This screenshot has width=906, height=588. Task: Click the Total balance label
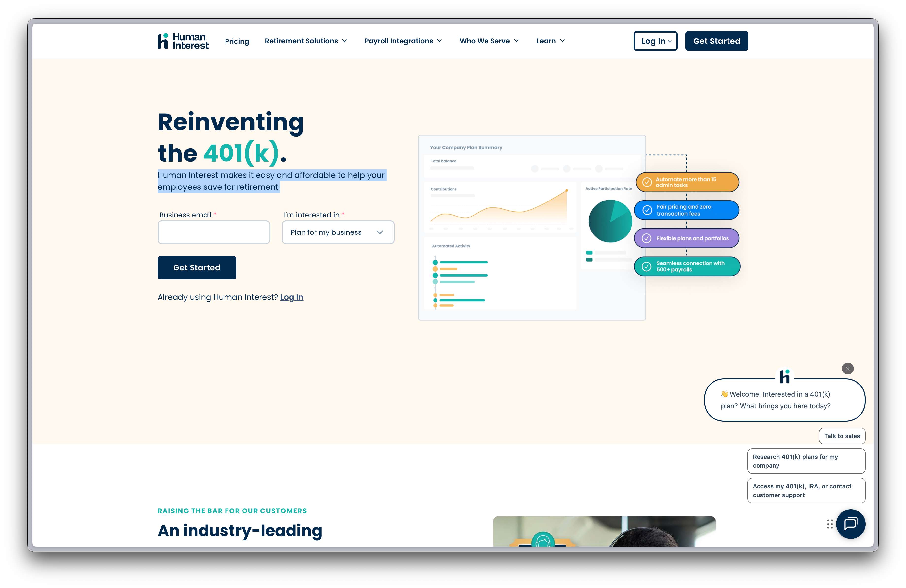coord(443,161)
